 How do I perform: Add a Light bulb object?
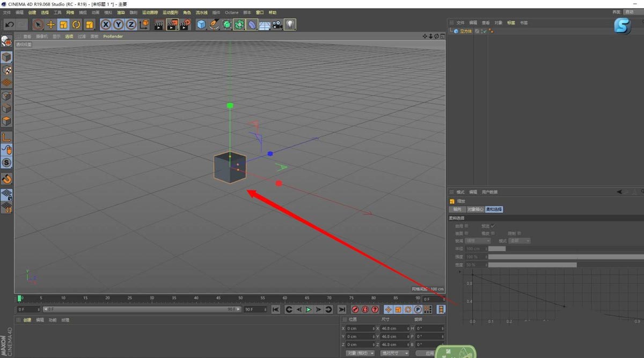pos(290,25)
